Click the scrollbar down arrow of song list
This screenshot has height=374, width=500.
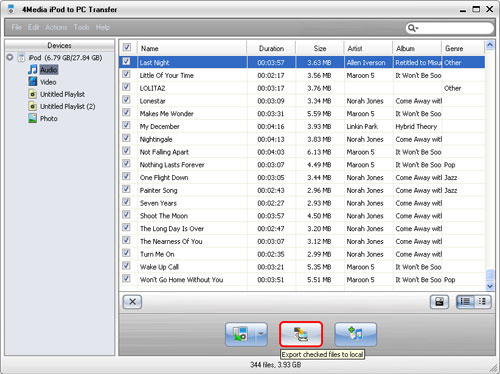tap(490, 286)
